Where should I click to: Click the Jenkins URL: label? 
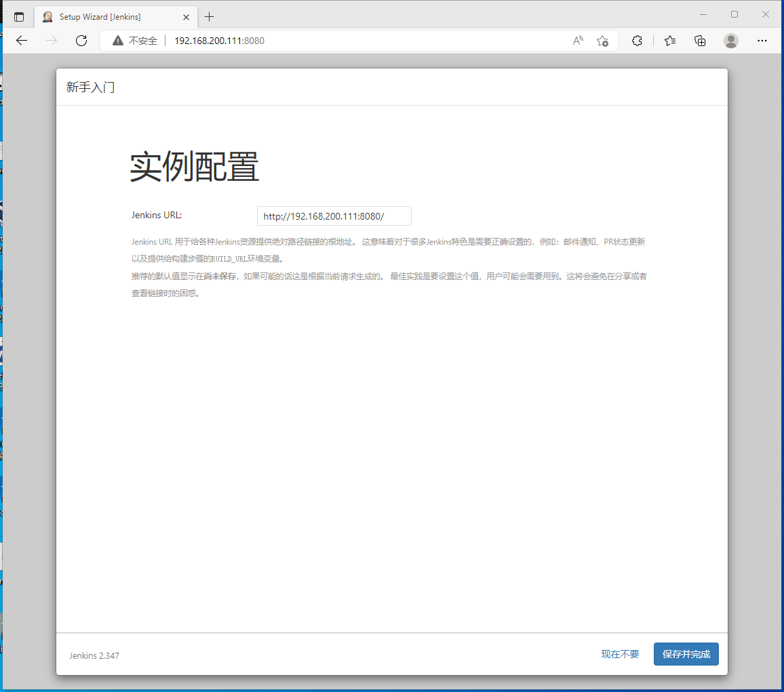click(x=157, y=215)
